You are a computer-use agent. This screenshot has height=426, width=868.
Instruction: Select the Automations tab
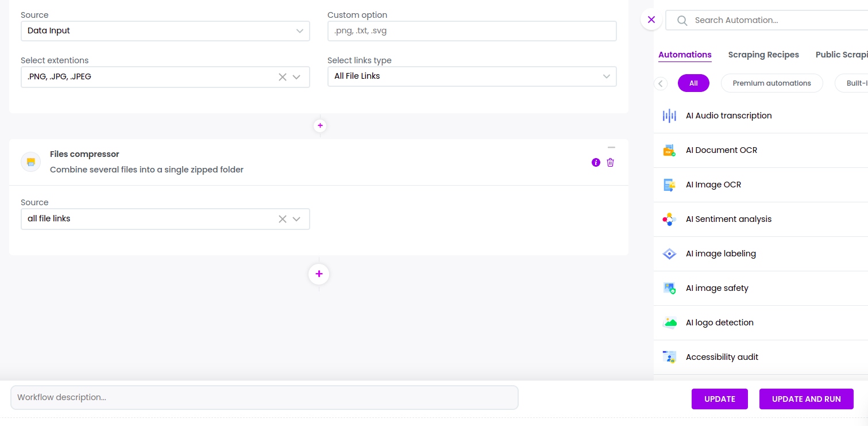point(685,55)
